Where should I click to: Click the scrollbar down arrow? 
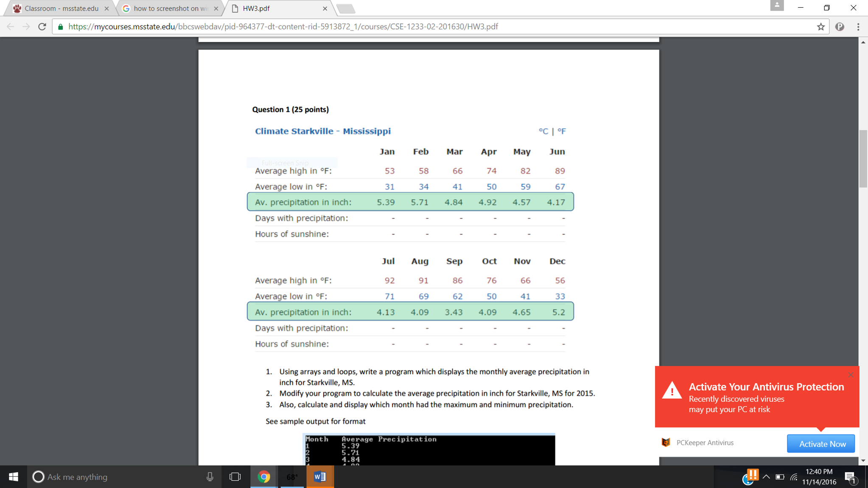863,460
